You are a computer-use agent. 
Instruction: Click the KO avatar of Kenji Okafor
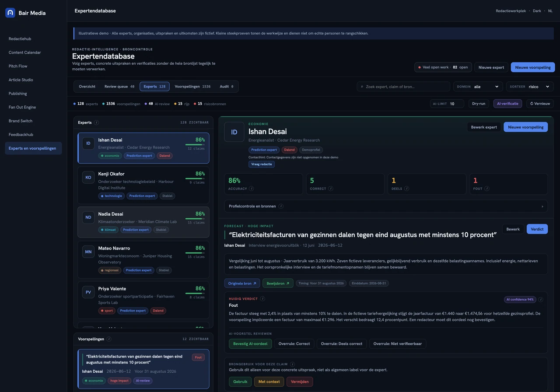tap(88, 177)
